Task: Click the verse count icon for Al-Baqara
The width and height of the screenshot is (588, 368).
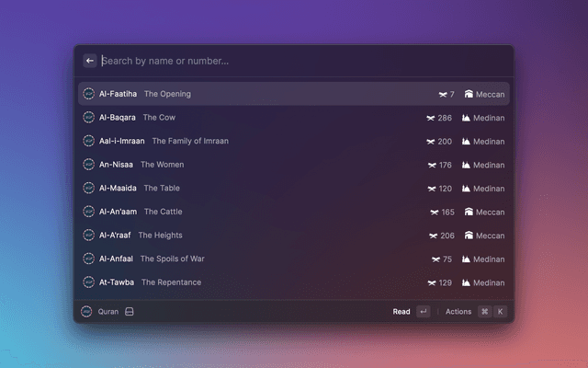Action: 431,118
